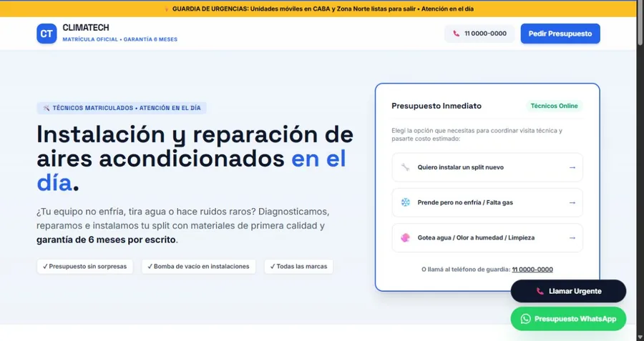Click Matrícula Oficial • Garantía 6 meses text

click(120, 39)
